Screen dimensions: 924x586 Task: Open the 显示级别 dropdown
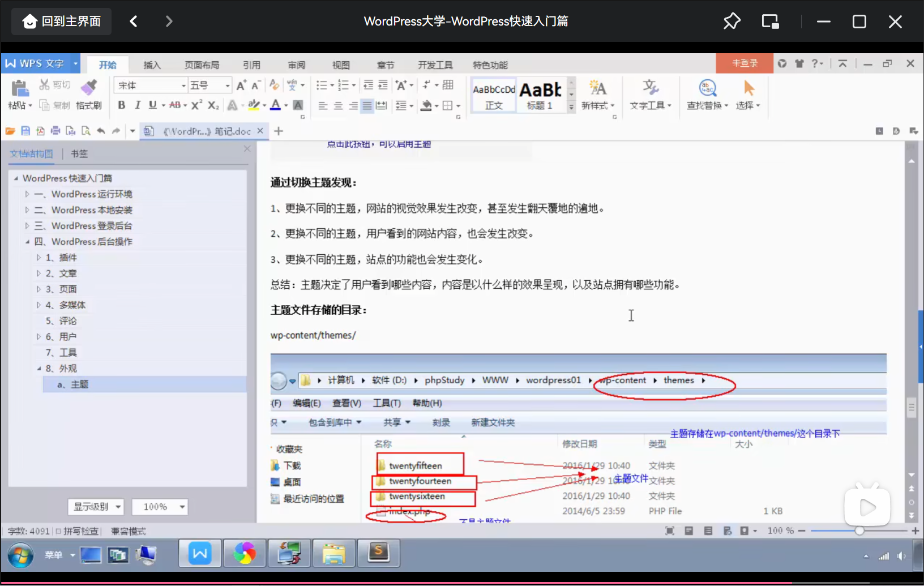click(96, 507)
